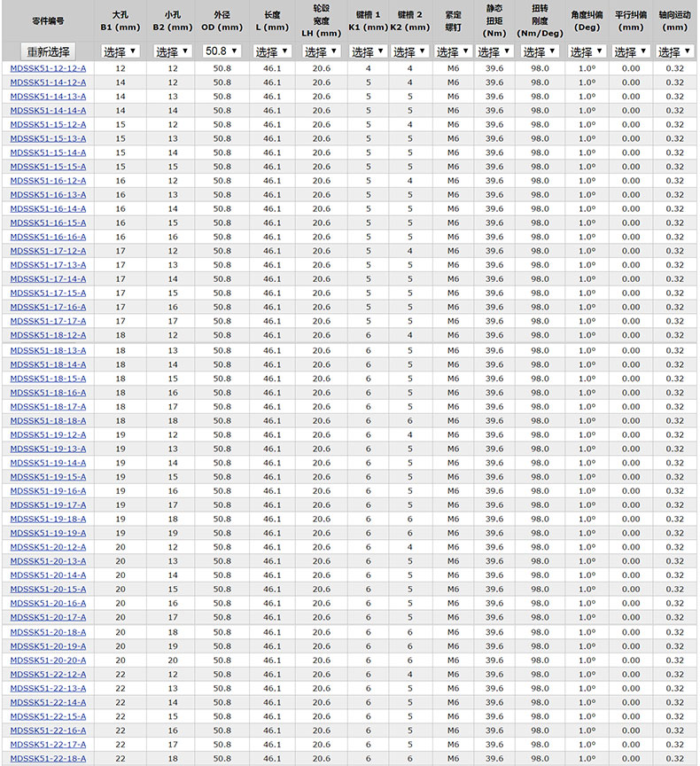Image resolution: width=700 pixels, height=766 pixels.
Task: Open the 小孔 B2 filter dropdown
Action: point(172,52)
